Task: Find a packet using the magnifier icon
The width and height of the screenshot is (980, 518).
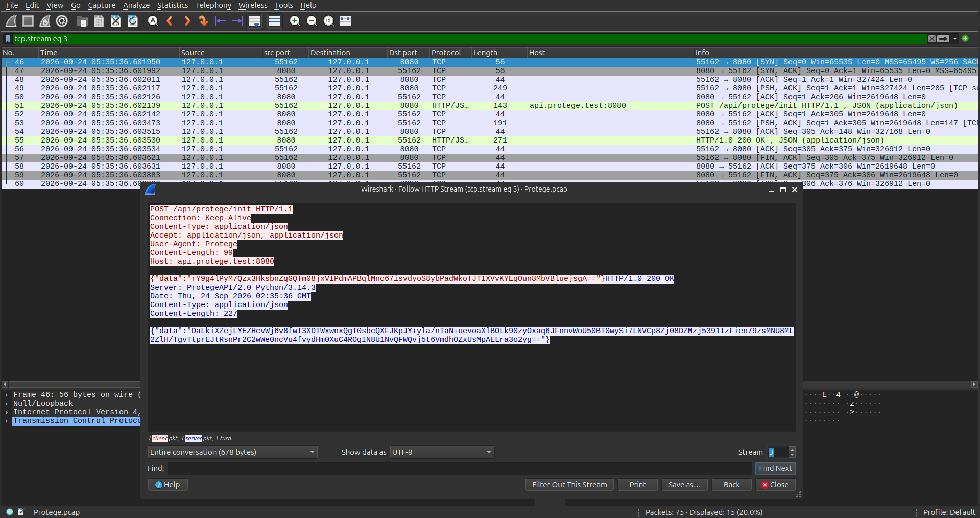Action: 153,21
